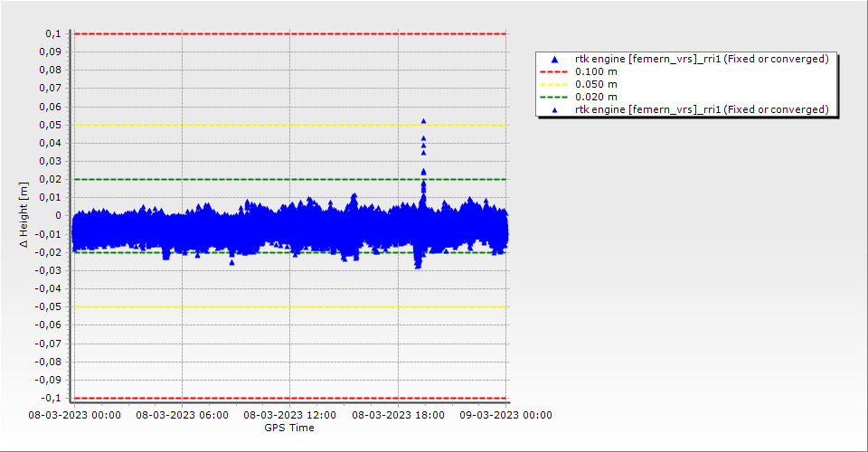This screenshot has height=452, width=868.
Task: Select the 08-03-2023 06:00 time tick label
Action: tap(182, 416)
